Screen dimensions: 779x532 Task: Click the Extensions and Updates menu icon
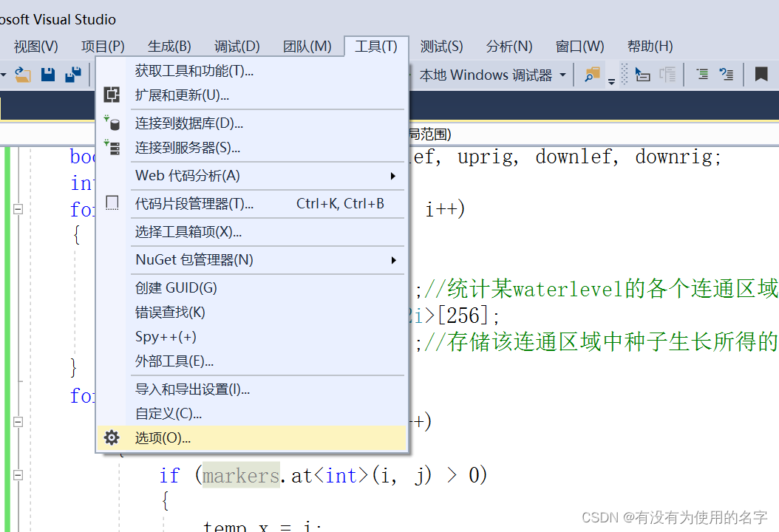click(x=112, y=95)
